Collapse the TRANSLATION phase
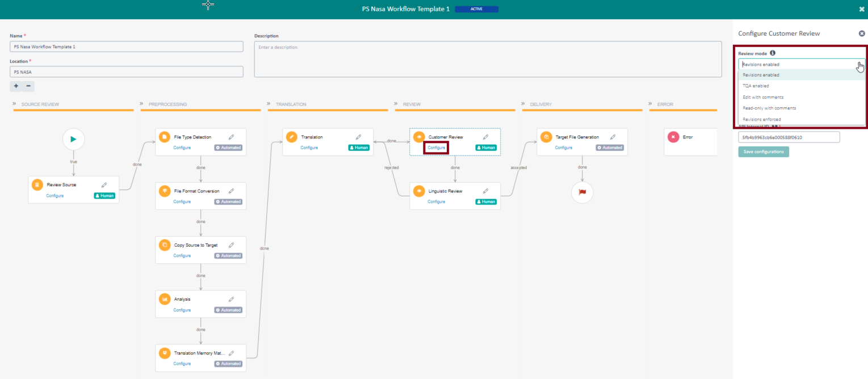The width and height of the screenshot is (868, 379). tap(269, 104)
